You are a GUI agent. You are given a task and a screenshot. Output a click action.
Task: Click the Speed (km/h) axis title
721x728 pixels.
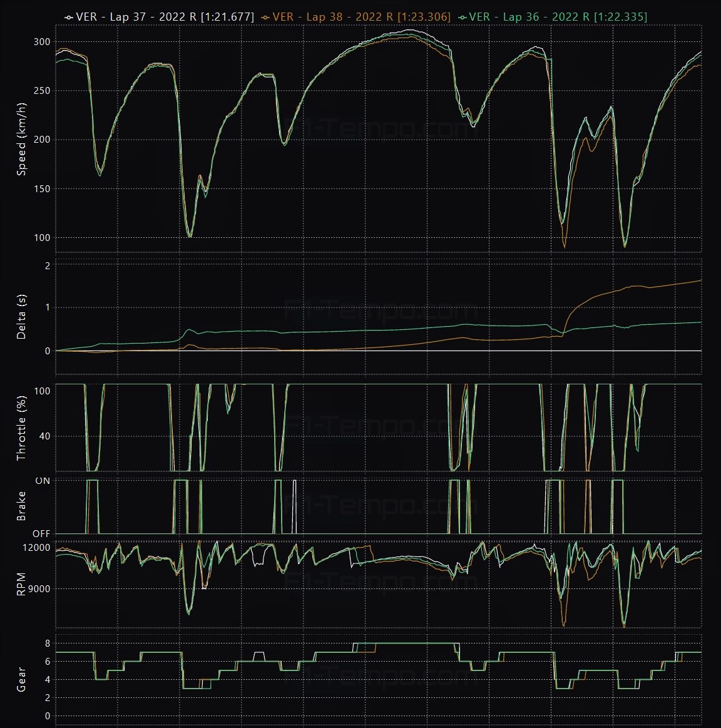point(21,139)
